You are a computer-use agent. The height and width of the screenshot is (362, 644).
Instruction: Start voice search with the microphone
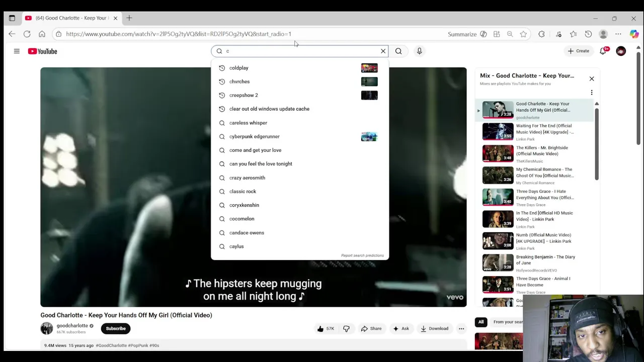point(419,51)
